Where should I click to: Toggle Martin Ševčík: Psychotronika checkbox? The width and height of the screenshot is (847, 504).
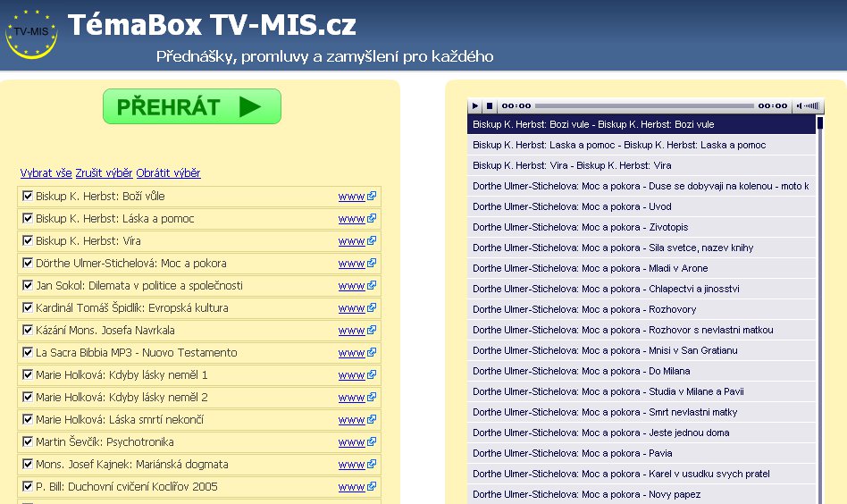click(28, 441)
